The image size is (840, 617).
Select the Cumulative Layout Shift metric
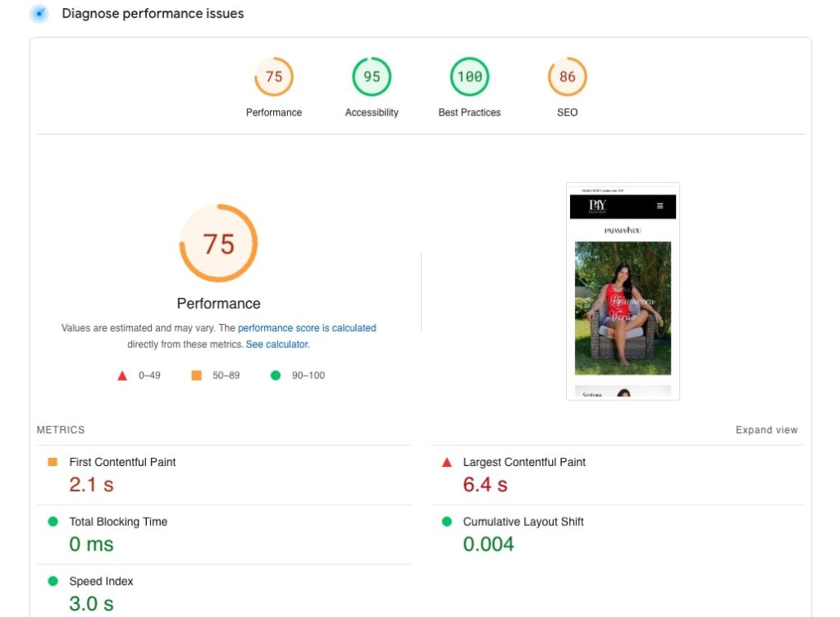coord(523,522)
